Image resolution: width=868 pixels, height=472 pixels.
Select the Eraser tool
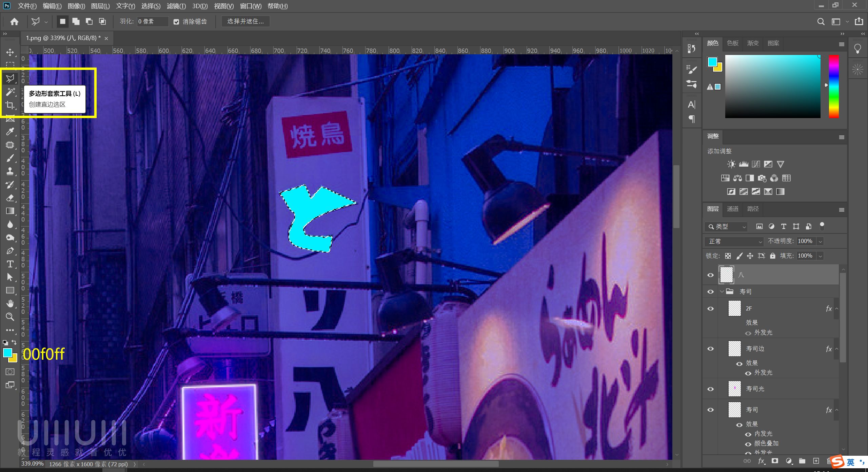(10, 198)
